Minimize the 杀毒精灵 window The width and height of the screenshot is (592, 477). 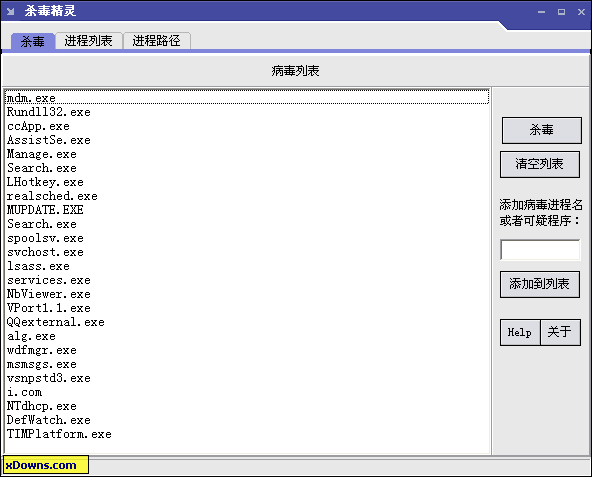[541, 12]
